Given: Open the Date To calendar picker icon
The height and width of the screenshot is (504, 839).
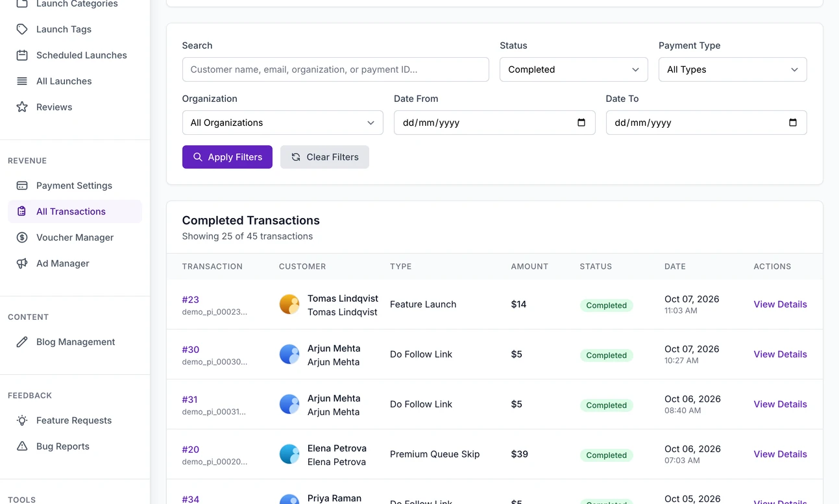Looking at the screenshot, I should [x=793, y=123].
